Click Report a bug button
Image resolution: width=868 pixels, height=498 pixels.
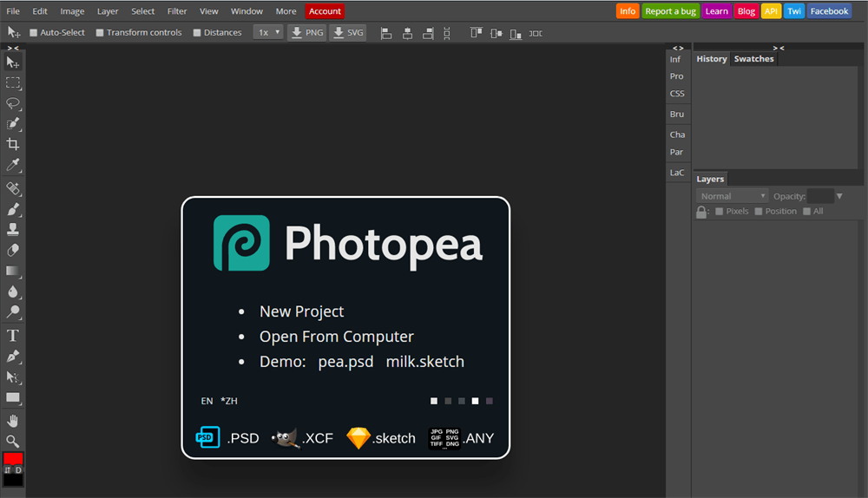[670, 11]
